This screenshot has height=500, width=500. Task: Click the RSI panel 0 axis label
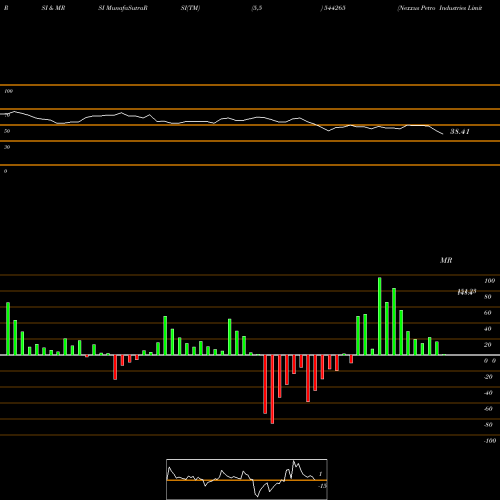click(x=5, y=171)
